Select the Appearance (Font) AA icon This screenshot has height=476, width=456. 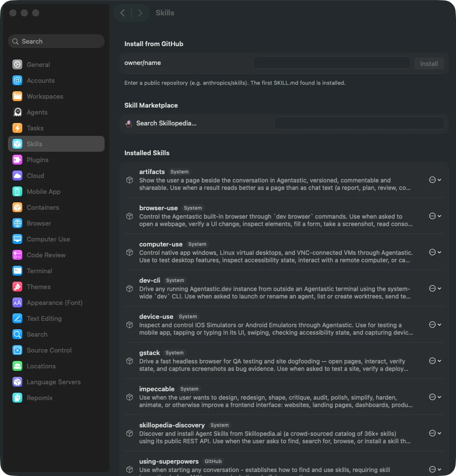[x=17, y=302]
